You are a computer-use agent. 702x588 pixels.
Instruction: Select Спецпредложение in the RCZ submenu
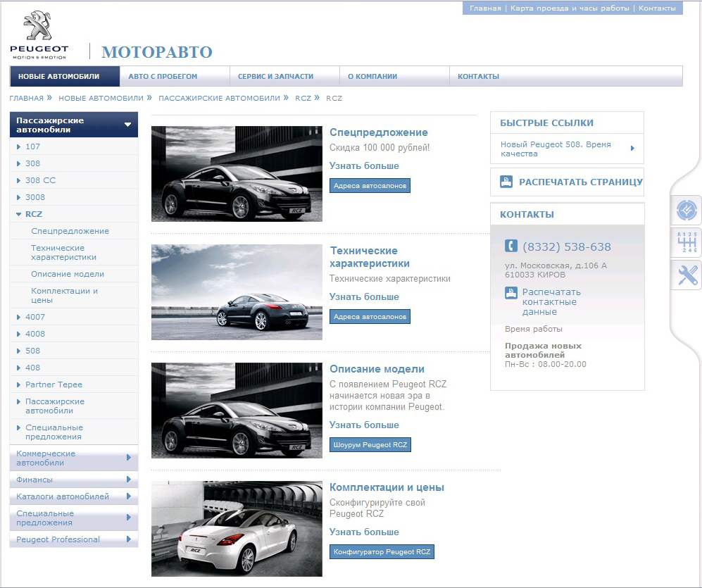coord(71,230)
